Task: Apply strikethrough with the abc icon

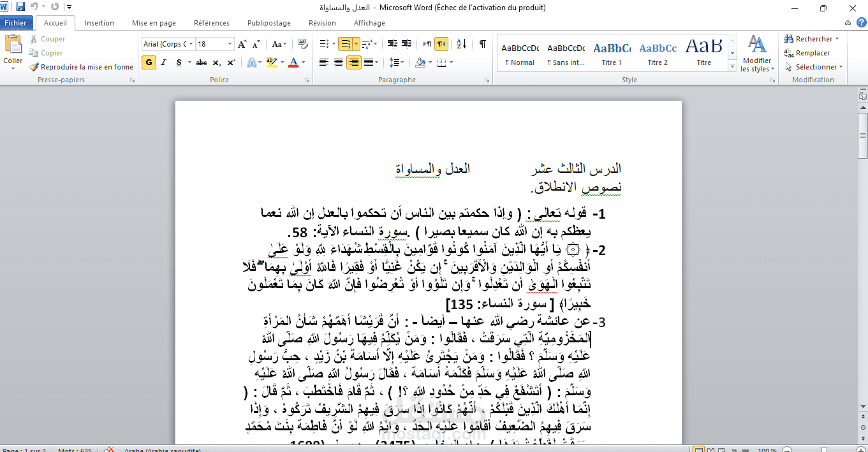Action: click(x=202, y=62)
